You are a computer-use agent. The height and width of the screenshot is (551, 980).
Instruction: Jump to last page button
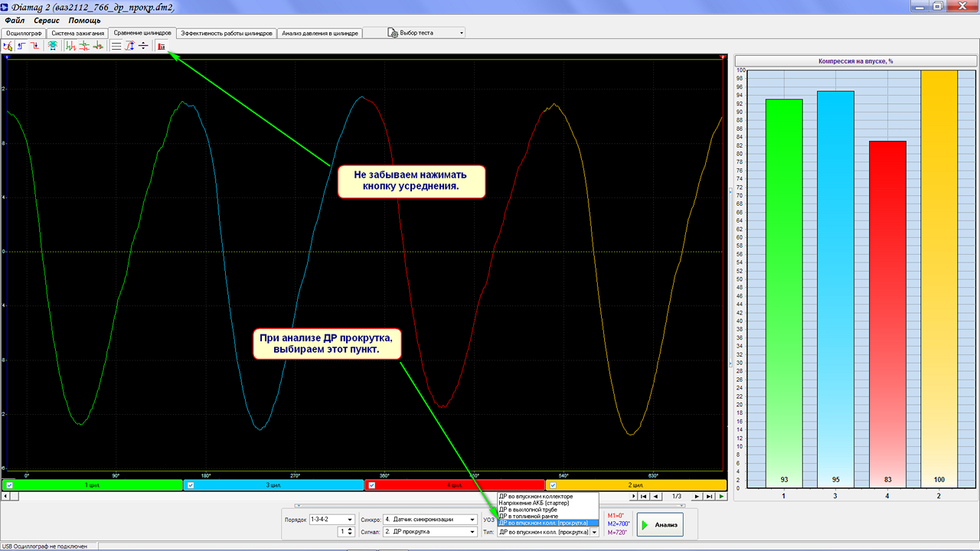710,497
